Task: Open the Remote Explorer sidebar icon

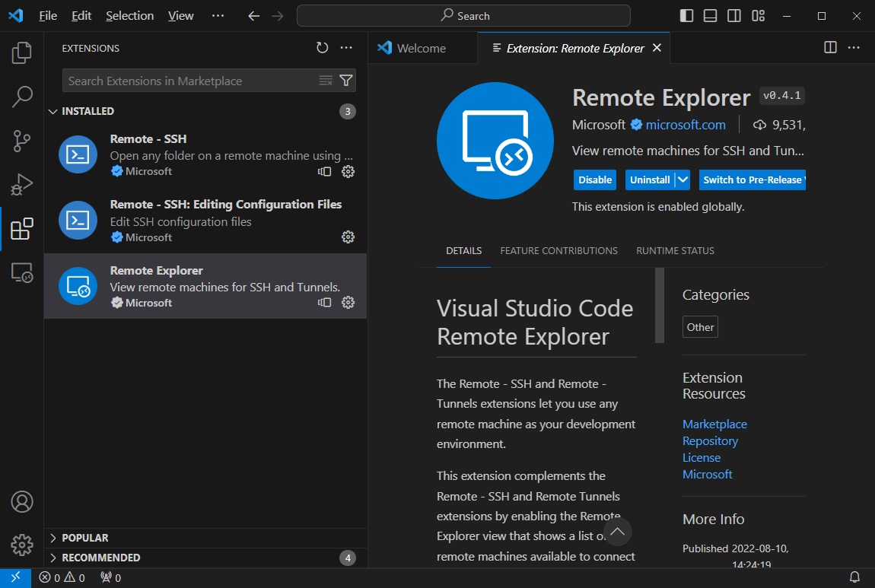Action: click(22, 272)
